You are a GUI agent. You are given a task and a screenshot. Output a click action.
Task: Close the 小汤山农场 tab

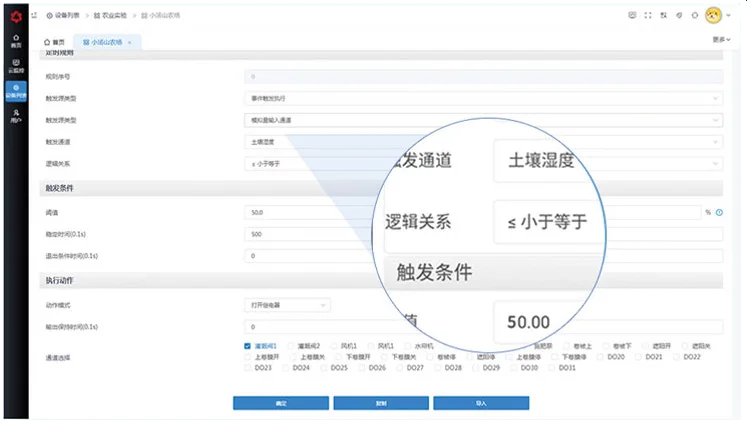[x=130, y=42]
